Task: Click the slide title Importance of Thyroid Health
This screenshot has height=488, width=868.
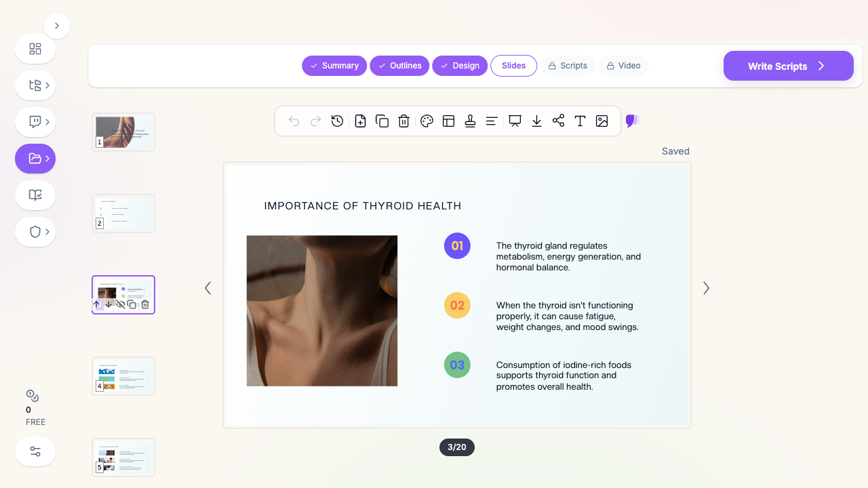Action: click(x=363, y=206)
